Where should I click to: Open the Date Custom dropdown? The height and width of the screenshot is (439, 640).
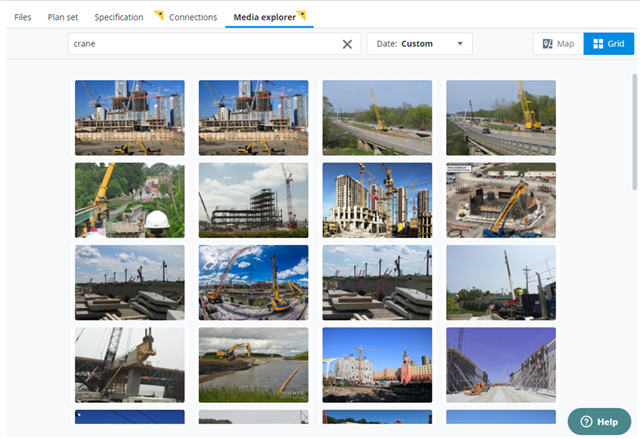(x=419, y=44)
